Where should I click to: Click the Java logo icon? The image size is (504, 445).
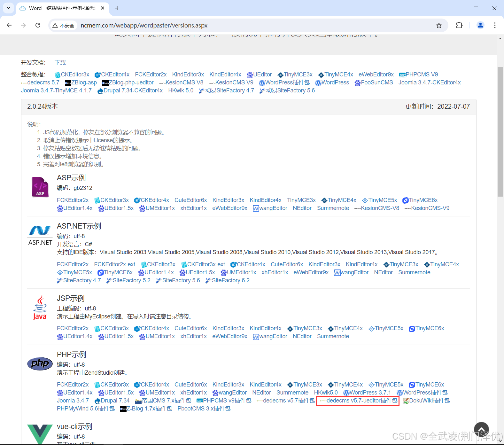[40, 308]
